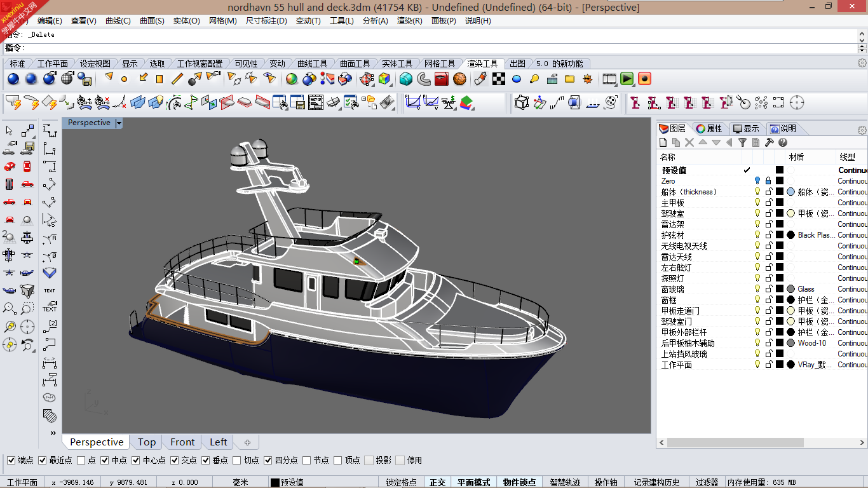The image size is (868, 488).
Task: Toggle the 中心点 center osnap checkbox
Action: pos(136,460)
